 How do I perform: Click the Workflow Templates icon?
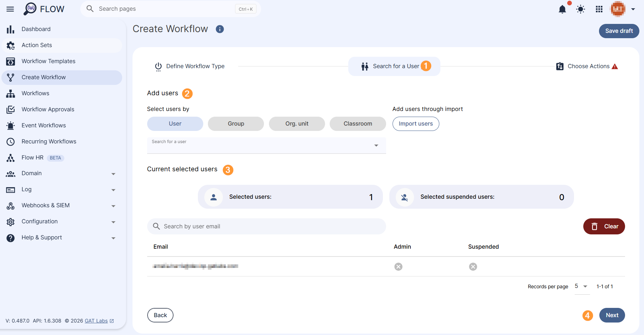[11, 61]
